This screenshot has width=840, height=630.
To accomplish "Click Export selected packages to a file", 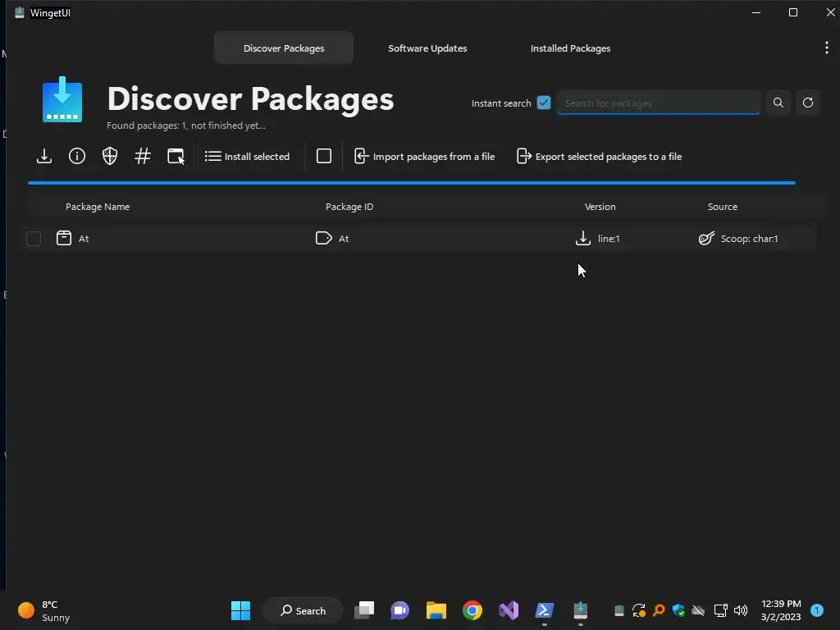I will click(x=599, y=157).
